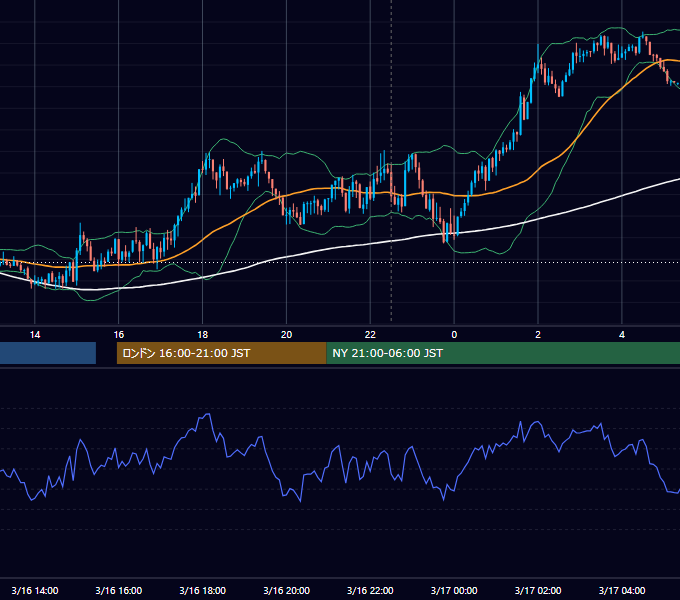Click the 3/17 02:00 date label
Viewport: 680px width, 600px height.
click(x=538, y=590)
